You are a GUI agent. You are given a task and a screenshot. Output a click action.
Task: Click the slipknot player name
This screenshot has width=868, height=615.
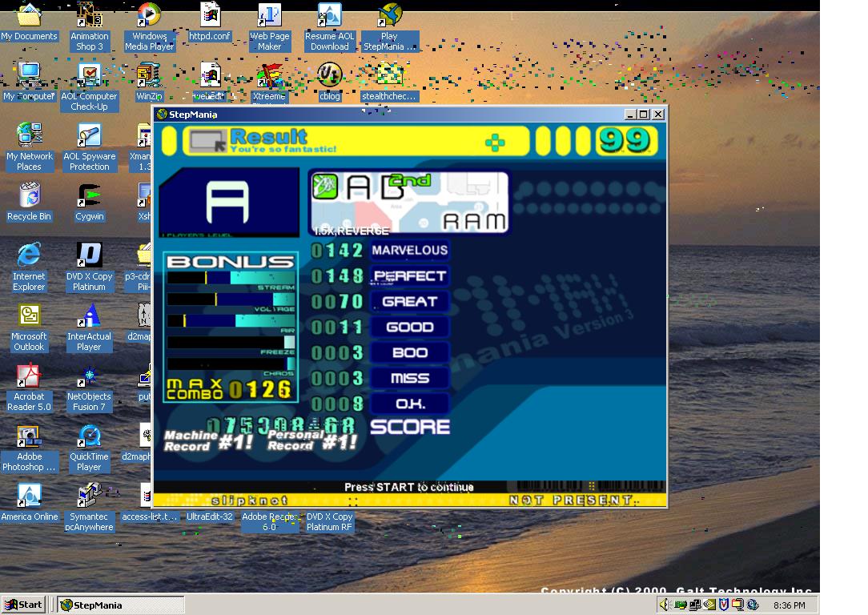click(x=250, y=500)
